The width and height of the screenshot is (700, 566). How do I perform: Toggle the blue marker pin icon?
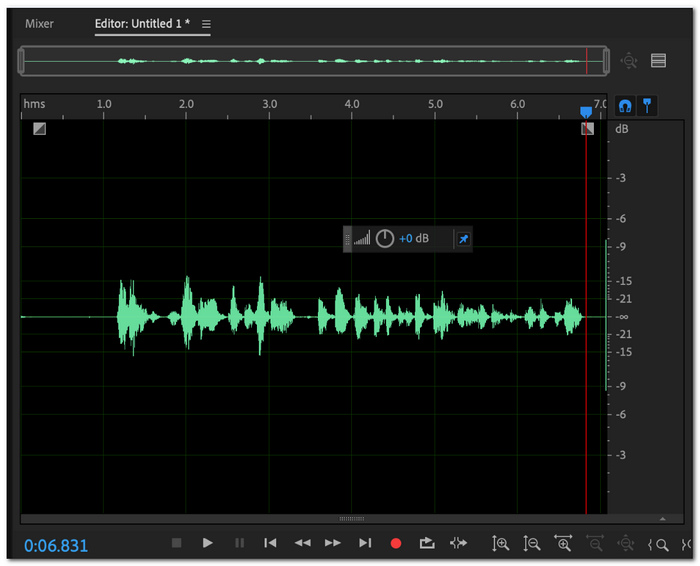pos(646,106)
